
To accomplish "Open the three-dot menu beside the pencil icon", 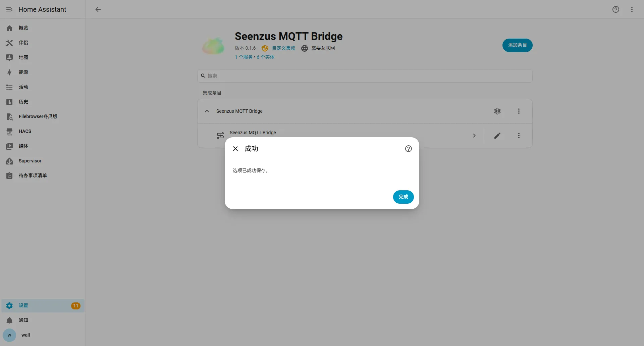I will click(x=519, y=136).
